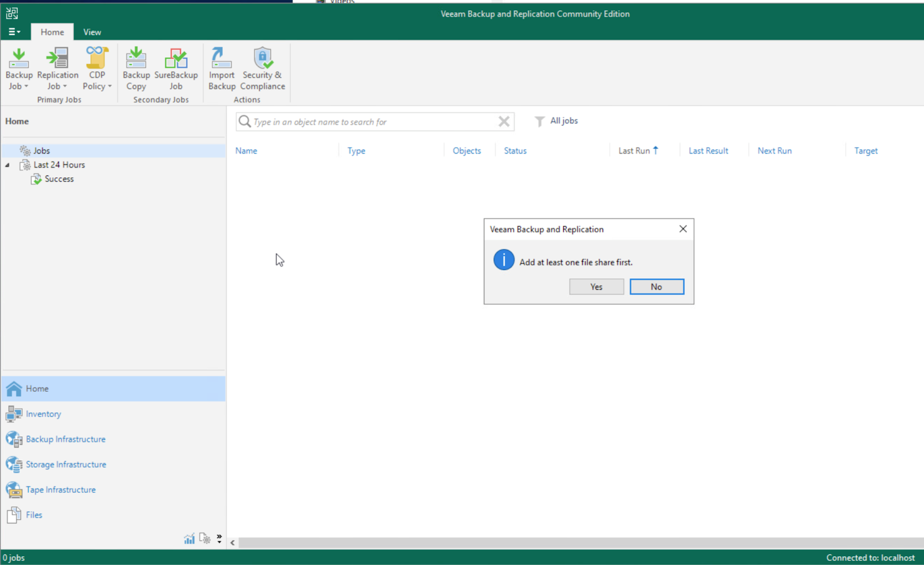Click the Connected to: localhost status
924x565 pixels.
coord(870,557)
